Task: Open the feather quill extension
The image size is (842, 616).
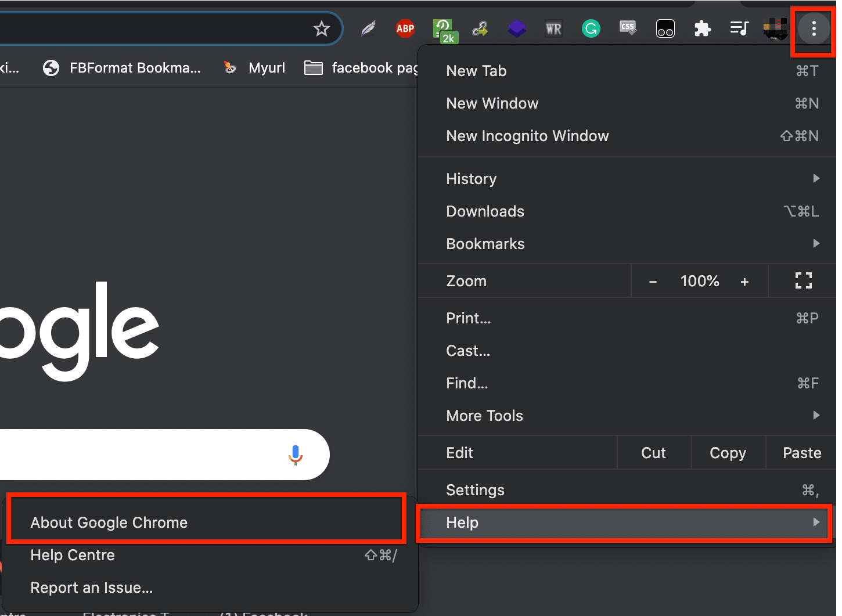Action: point(368,28)
